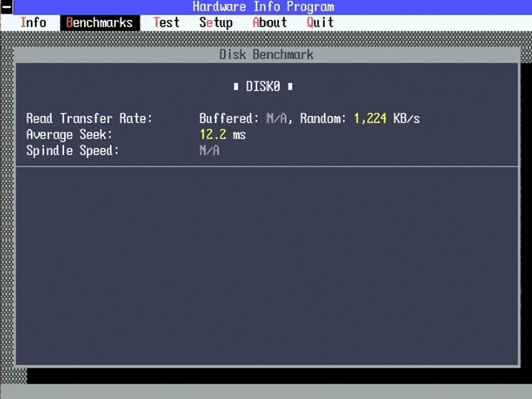Click the Spindle Speed N/A value

[209, 151]
